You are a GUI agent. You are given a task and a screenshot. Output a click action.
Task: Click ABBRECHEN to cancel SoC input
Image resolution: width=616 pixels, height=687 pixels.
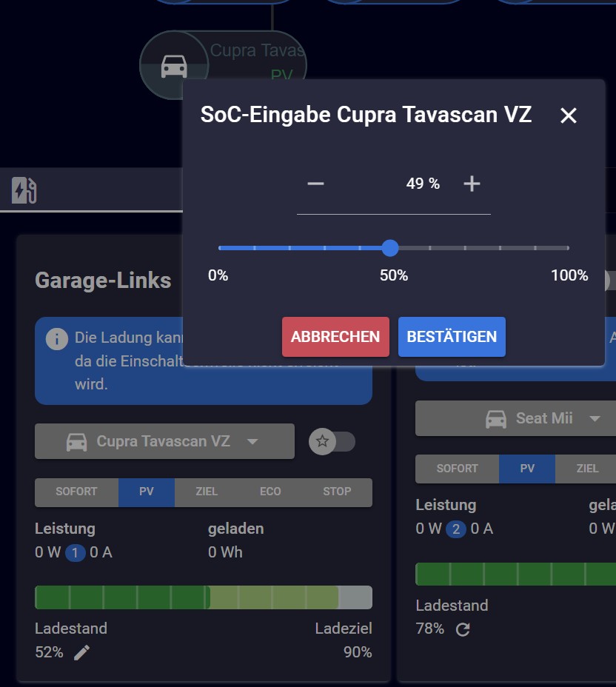(x=335, y=337)
